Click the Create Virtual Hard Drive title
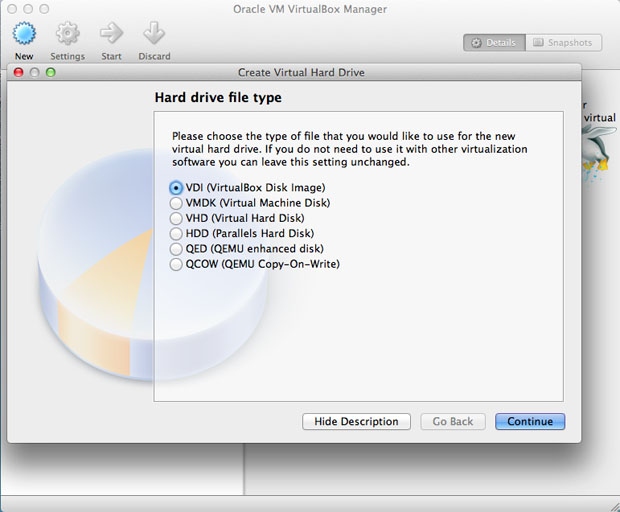Screen dimensions: 620x512 tap(301, 73)
